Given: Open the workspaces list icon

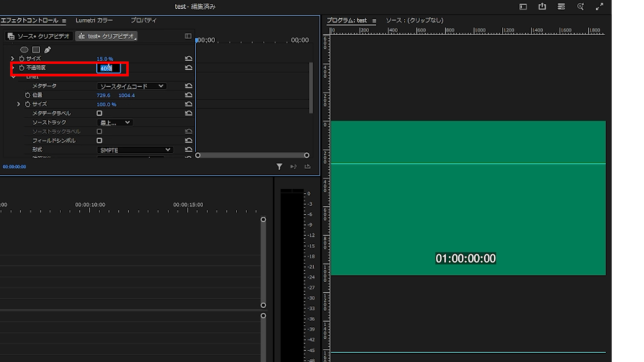Looking at the screenshot, I should coord(561,6).
